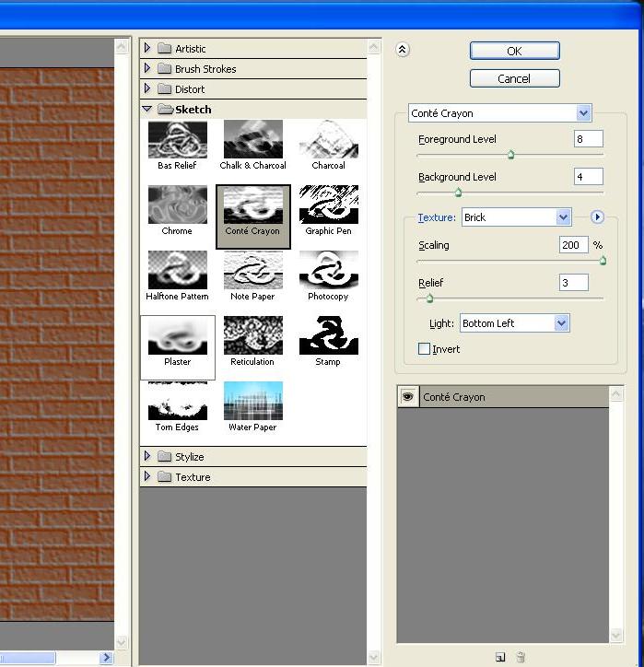Click the Background Level slider handle
Screen dimensions: 644x667
[458, 193]
